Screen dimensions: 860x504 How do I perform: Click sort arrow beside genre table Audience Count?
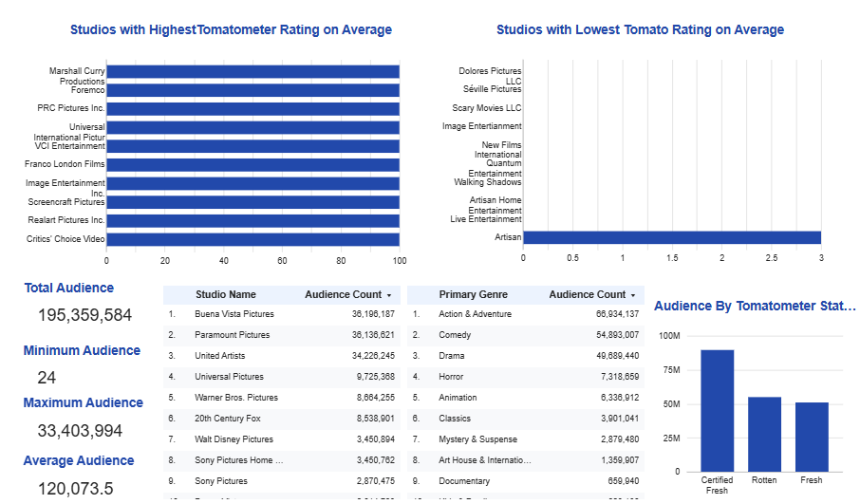point(633,295)
